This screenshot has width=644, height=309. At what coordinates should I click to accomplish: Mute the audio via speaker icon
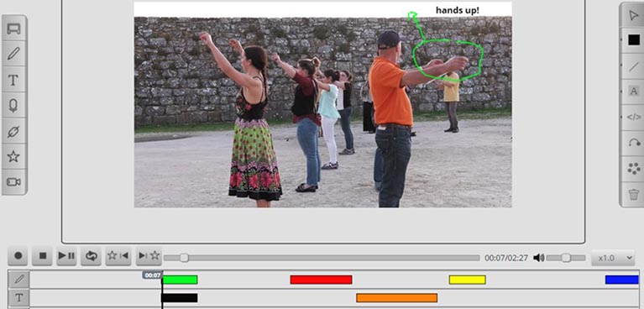point(538,258)
